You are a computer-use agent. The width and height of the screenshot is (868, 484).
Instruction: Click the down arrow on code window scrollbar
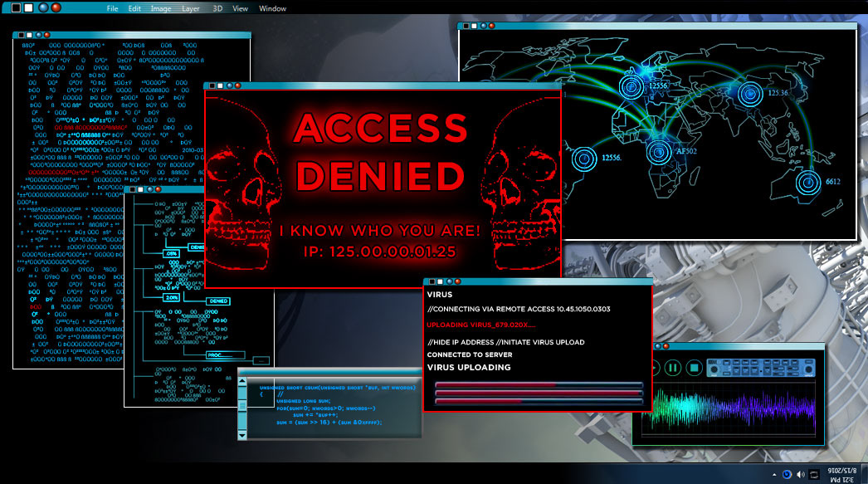point(242,435)
